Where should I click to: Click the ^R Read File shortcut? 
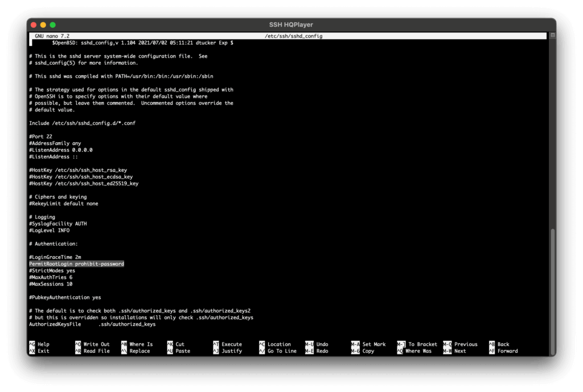(x=92, y=351)
